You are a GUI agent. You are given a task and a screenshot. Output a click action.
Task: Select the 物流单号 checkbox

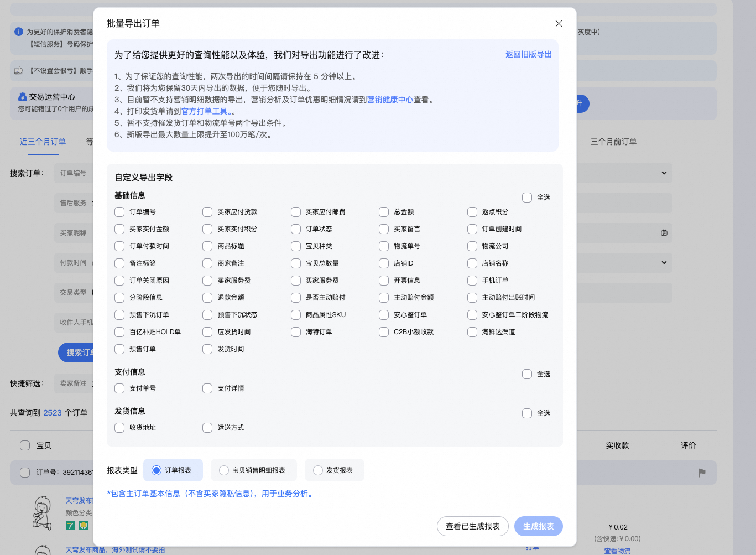[x=384, y=246]
